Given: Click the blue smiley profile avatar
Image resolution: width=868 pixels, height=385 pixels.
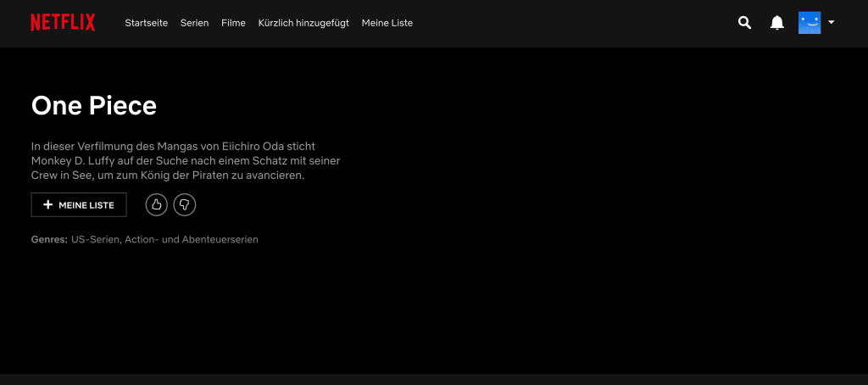Looking at the screenshot, I should [810, 23].
